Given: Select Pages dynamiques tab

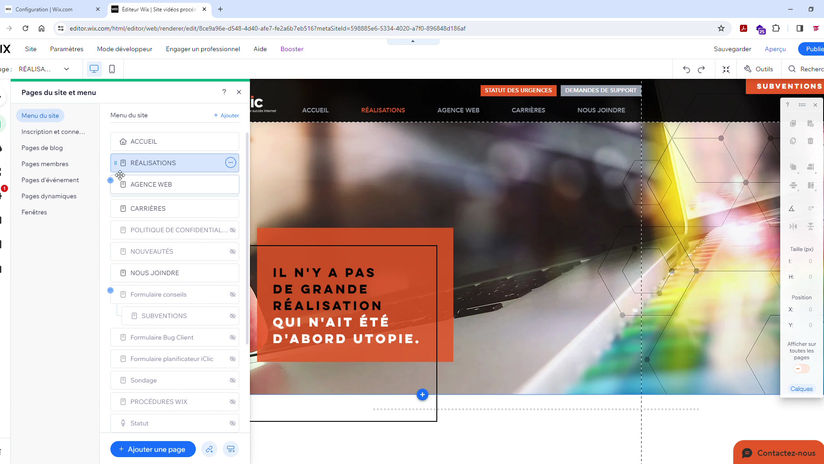Looking at the screenshot, I should point(49,196).
